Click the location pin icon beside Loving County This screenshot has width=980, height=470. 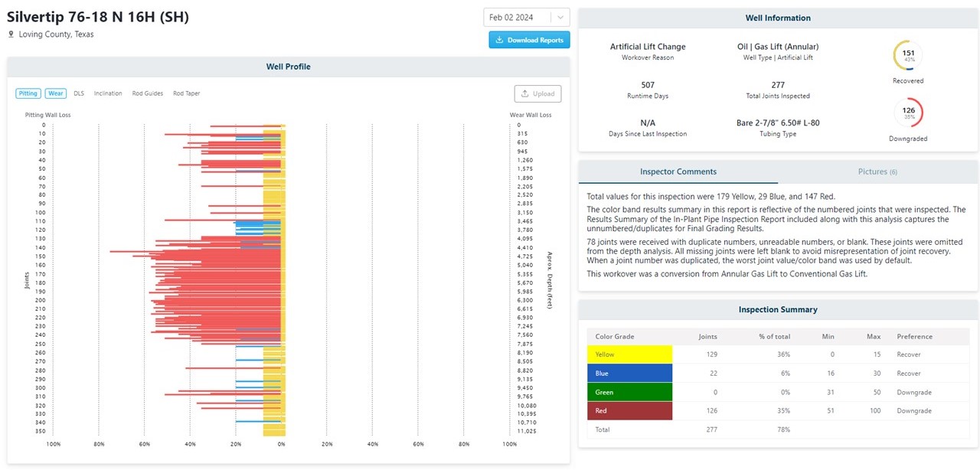coord(11,34)
